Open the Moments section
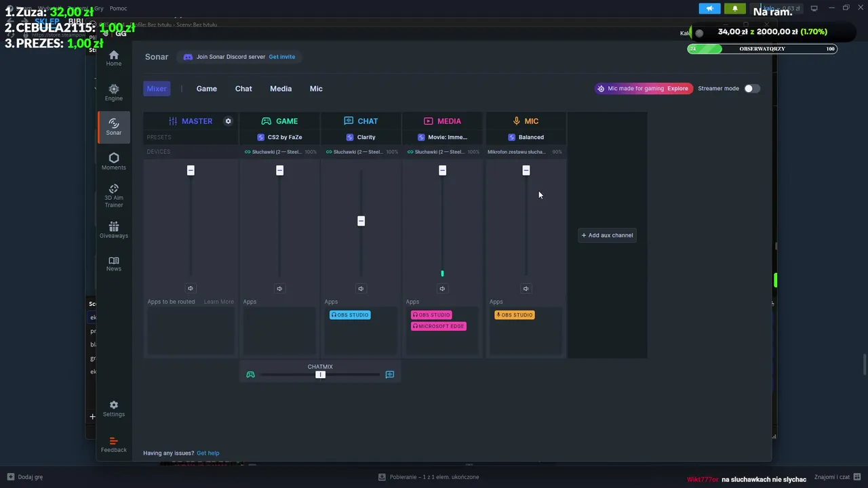 (x=113, y=161)
